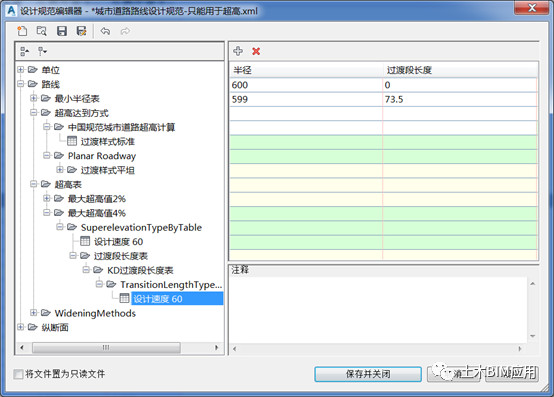Screen dimensions: 554x397
Task: Add a table row with plus icon
Action: tap(238, 51)
